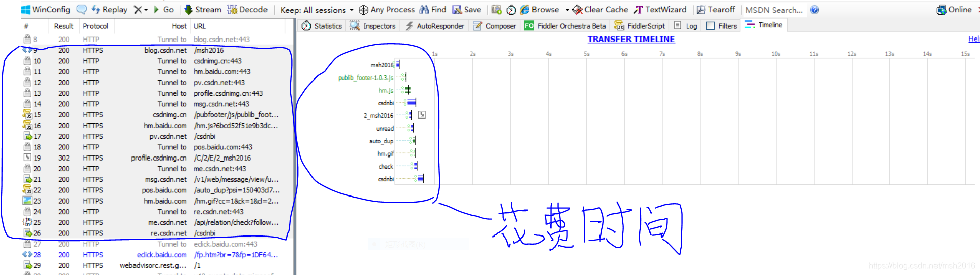This screenshot has width=980, height=275.
Task: Sort sessions by URL column
Action: (x=238, y=26)
